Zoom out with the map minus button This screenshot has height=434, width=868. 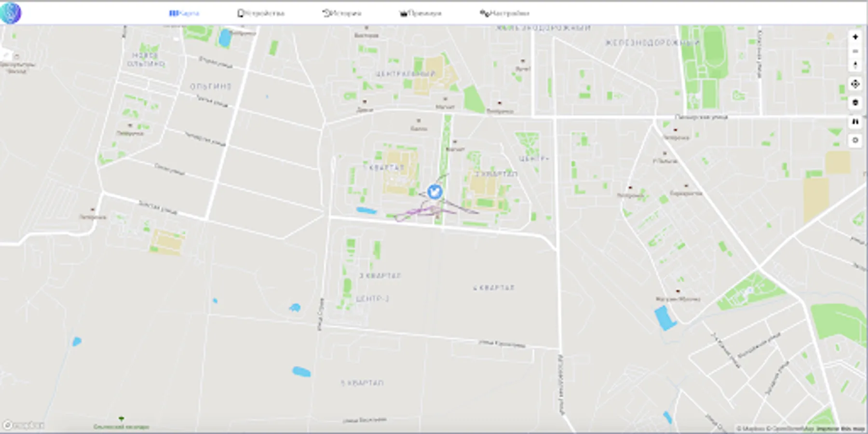point(855,51)
